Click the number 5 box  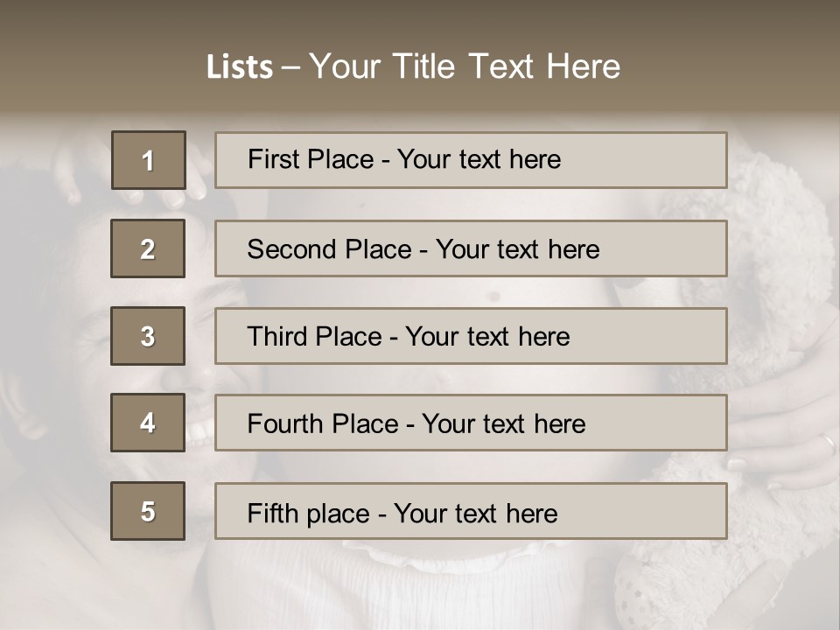148,511
